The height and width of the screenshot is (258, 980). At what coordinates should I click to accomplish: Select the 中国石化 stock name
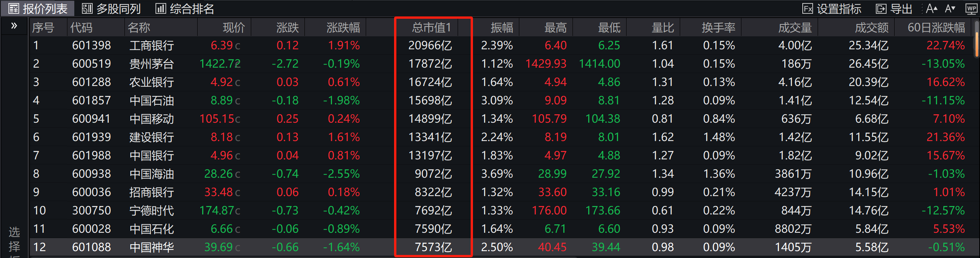(152, 229)
